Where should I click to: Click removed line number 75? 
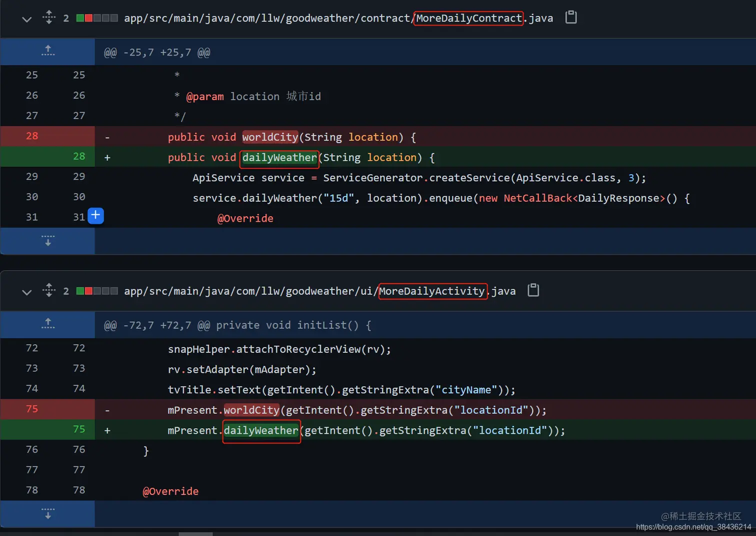click(x=32, y=409)
